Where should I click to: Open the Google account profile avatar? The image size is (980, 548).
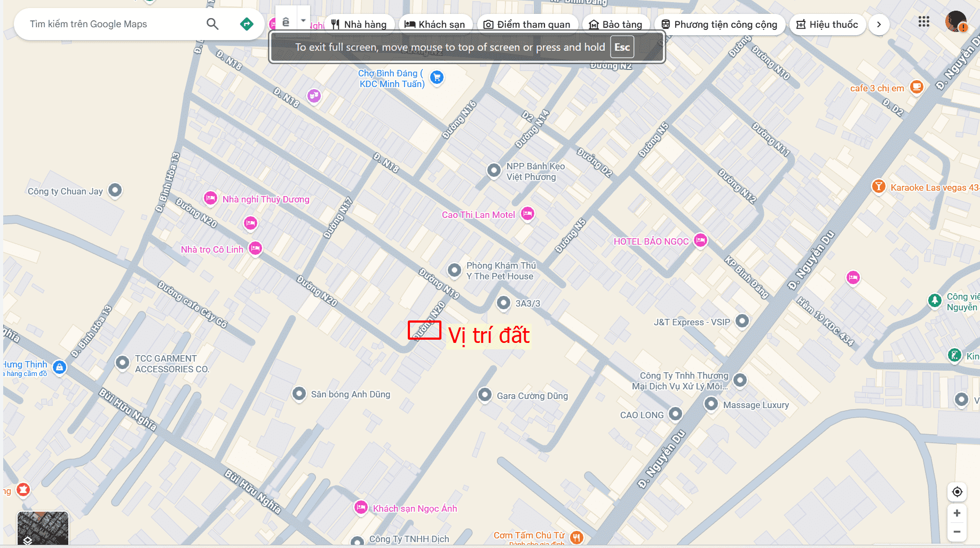point(955,22)
